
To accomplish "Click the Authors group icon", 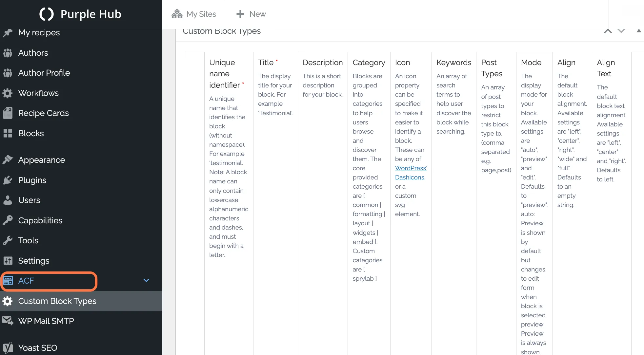I will [8, 53].
